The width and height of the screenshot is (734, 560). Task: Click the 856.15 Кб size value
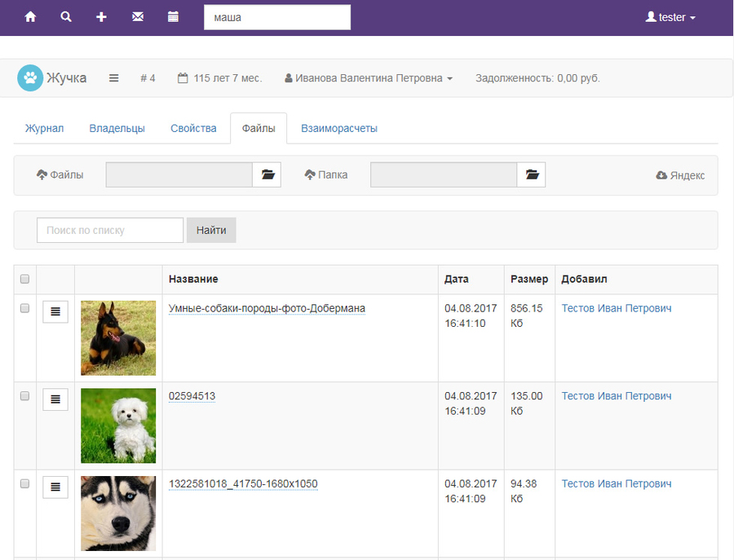(526, 315)
